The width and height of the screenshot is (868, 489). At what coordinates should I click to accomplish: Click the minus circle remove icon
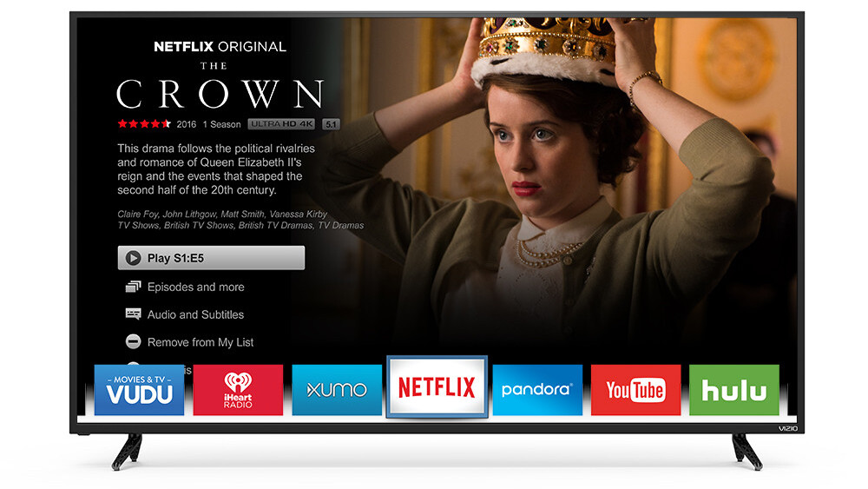click(133, 341)
